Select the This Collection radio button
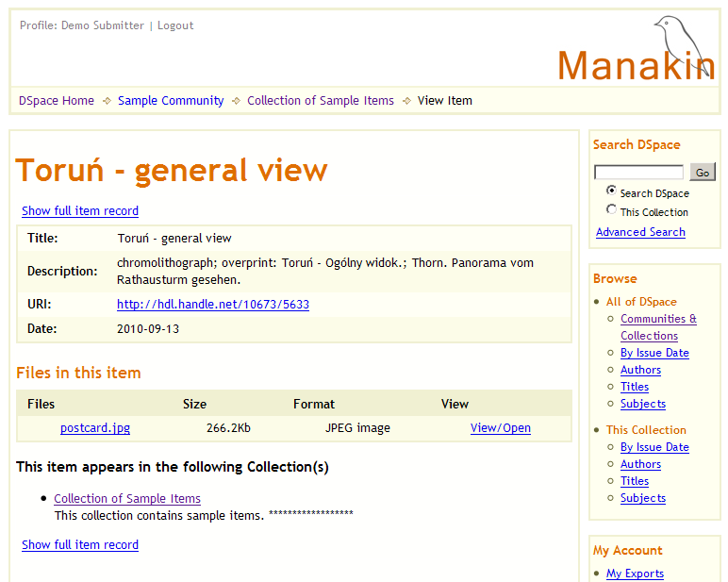Image resolution: width=728 pixels, height=582 pixels. point(612,210)
